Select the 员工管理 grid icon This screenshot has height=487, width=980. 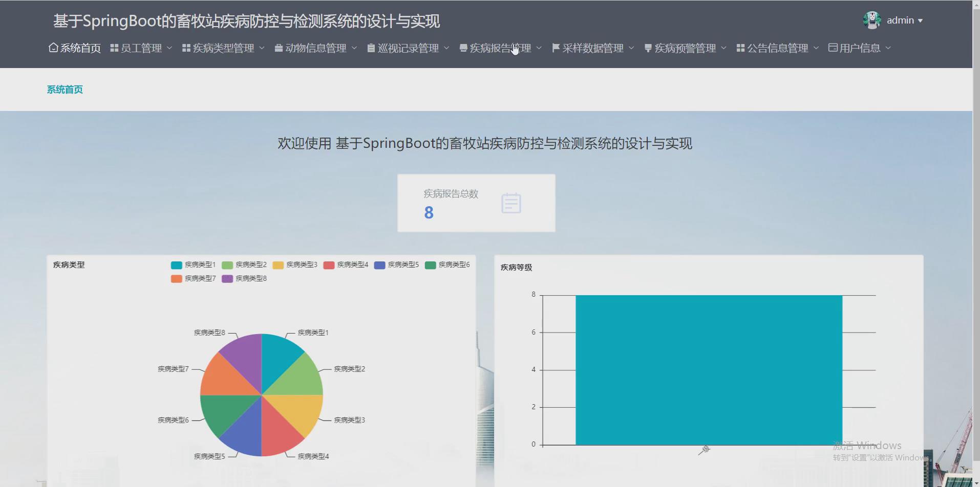click(x=114, y=48)
